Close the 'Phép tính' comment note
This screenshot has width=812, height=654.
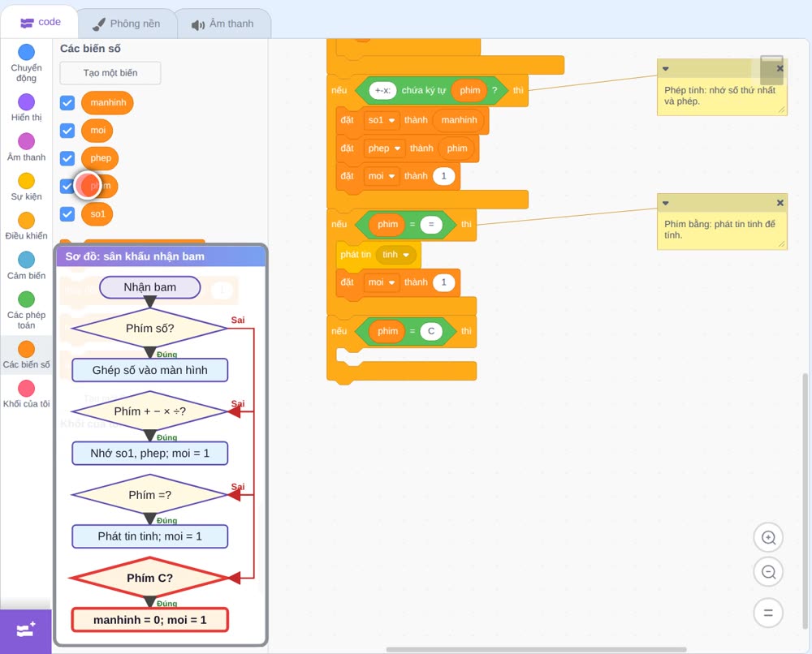780,68
